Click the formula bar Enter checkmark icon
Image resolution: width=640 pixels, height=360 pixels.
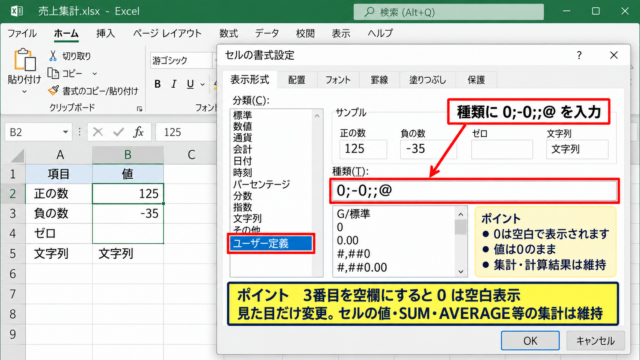pos(118,132)
